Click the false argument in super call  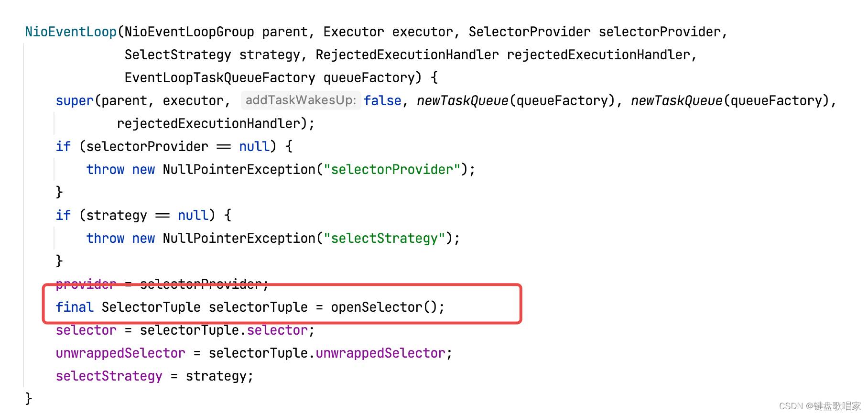tap(382, 101)
